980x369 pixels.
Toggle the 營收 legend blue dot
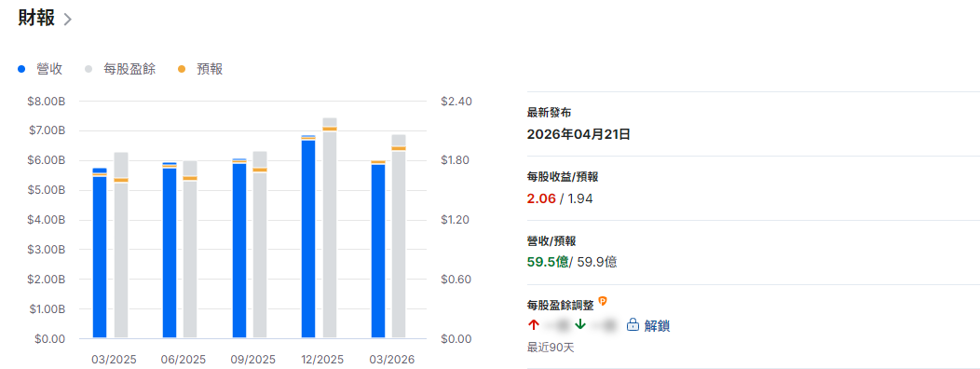(21, 70)
